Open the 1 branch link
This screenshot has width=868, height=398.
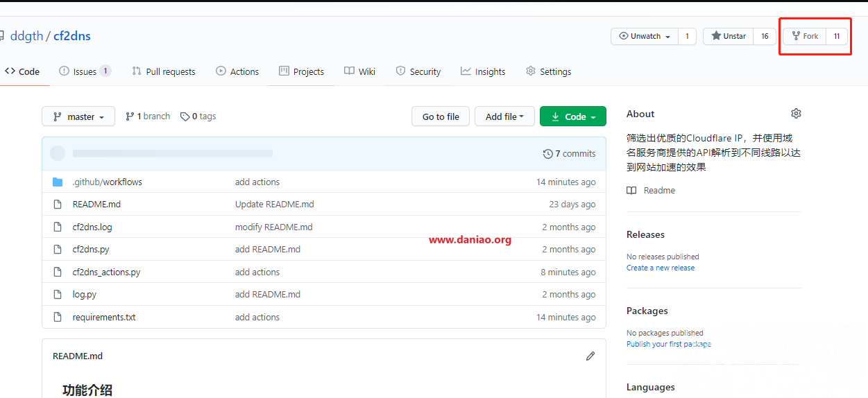pyautogui.click(x=148, y=116)
